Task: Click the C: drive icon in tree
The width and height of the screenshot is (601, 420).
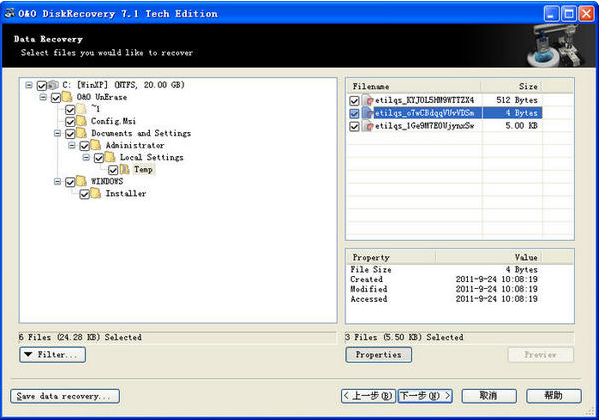Action: coord(53,85)
